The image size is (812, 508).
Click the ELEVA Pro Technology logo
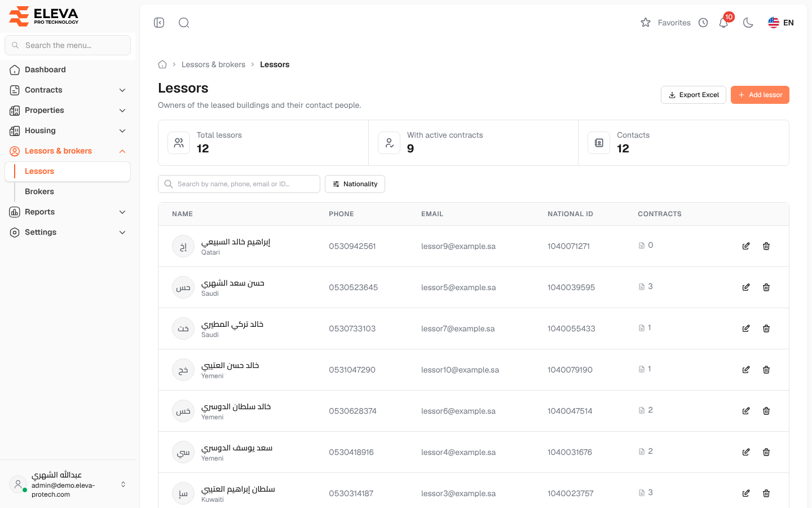44,16
